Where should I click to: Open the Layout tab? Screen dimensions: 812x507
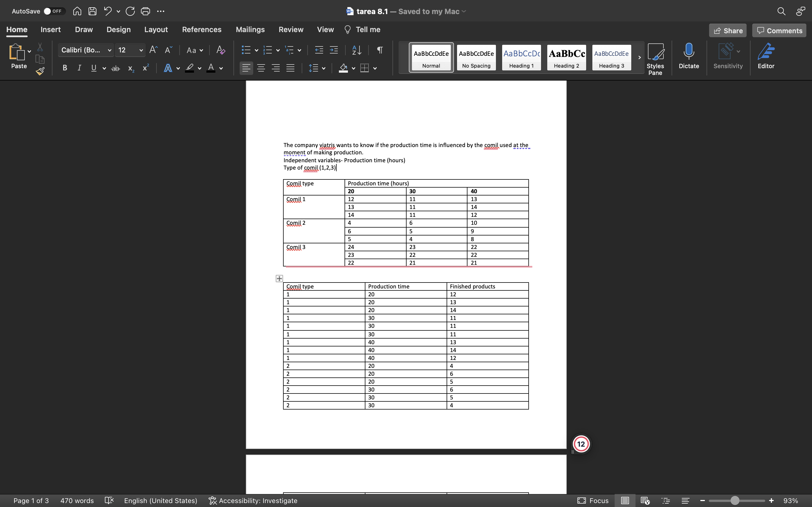coord(156,30)
